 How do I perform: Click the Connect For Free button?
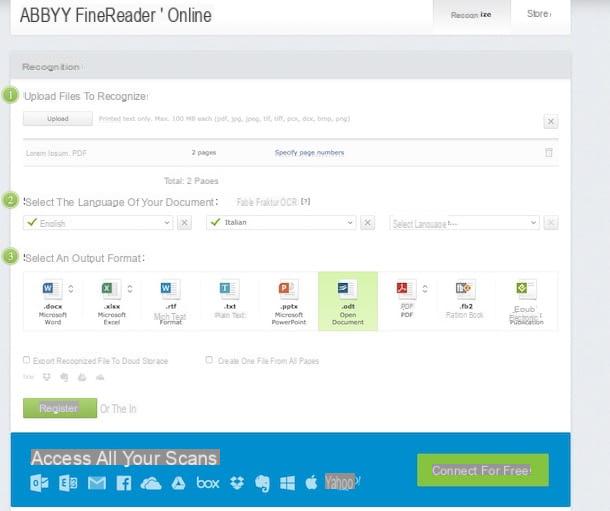pyautogui.click(x=483, y=470)
